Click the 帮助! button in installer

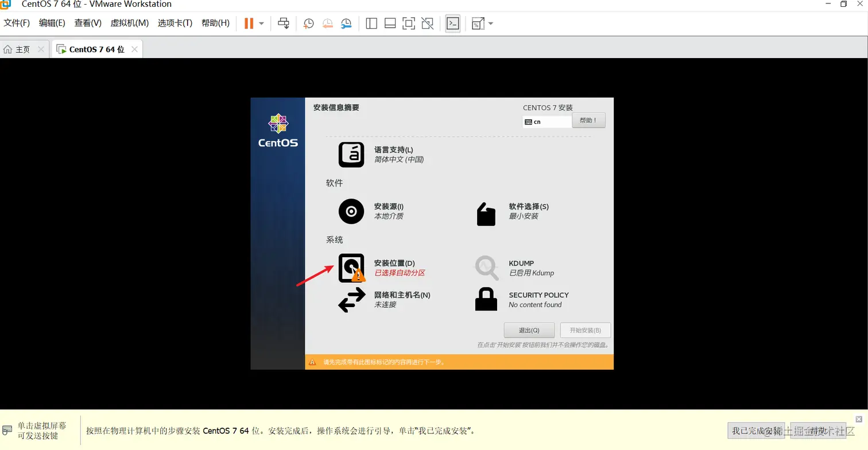[x=588, y=121]
